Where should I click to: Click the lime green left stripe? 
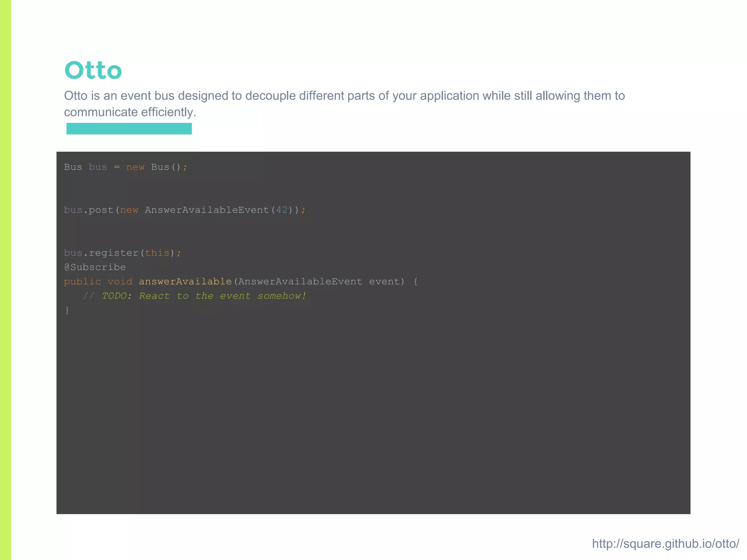click(x=5, y=280)
